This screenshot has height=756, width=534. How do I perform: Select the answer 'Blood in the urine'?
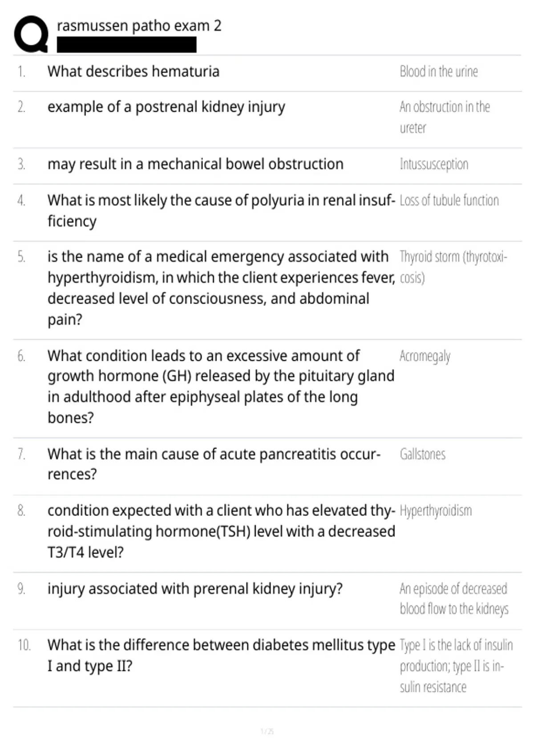point(439,72)
